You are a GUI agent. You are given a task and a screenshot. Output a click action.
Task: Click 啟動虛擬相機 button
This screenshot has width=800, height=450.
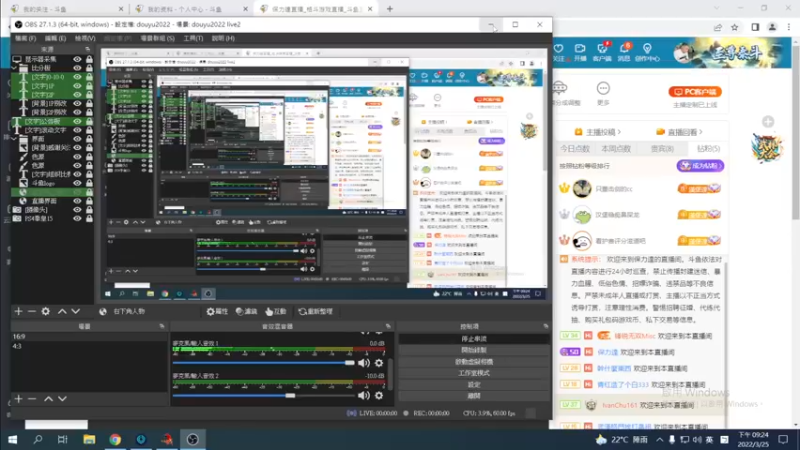[x=473, y=362]
